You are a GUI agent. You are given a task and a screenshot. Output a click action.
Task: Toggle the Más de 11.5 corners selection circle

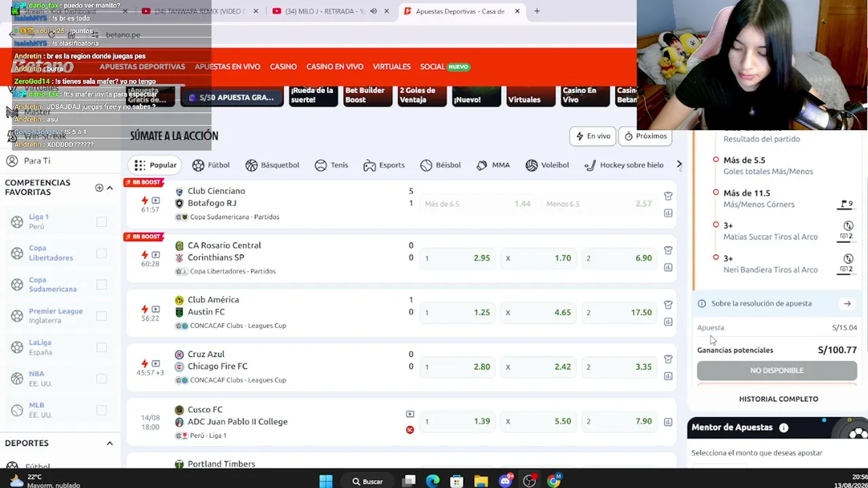click(x=715, y=192)
